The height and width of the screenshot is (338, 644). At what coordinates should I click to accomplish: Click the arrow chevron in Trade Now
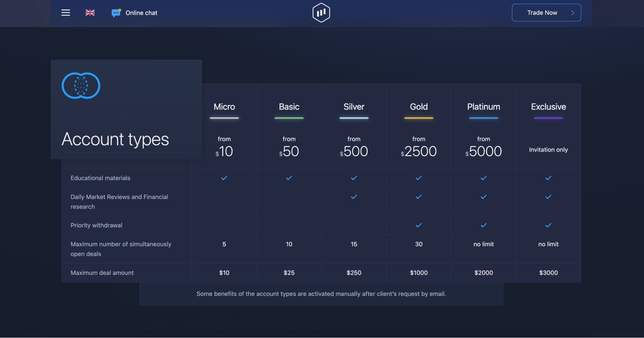pos(572,13)
